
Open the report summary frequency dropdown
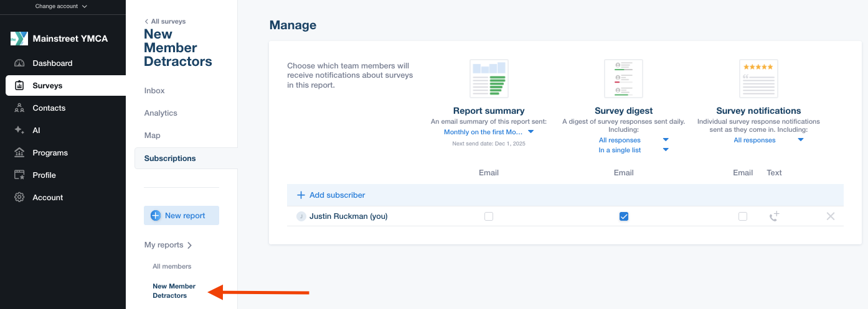pos(489,132)
